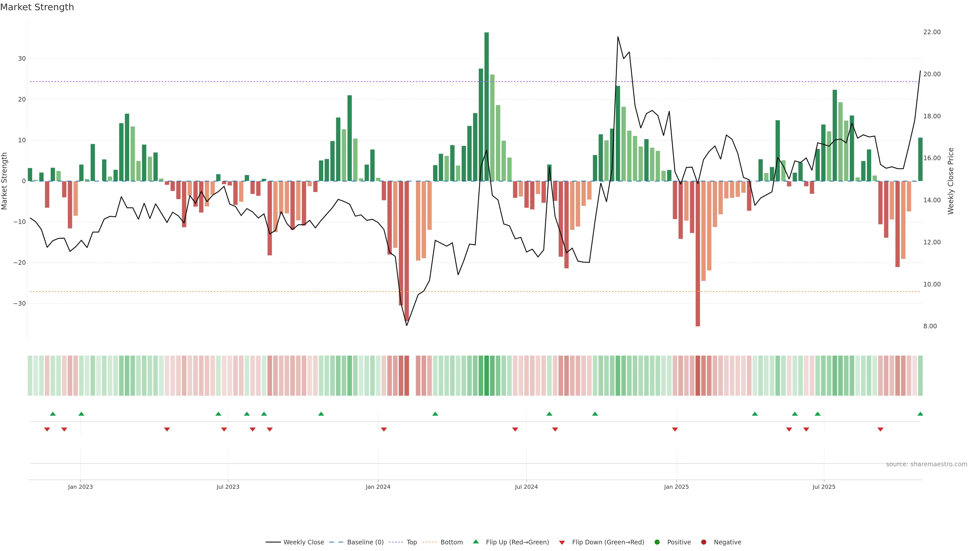Select the tallest green strength bar
Image resolution: width=980 pixels, height=551 pixels.
[487, 106]
